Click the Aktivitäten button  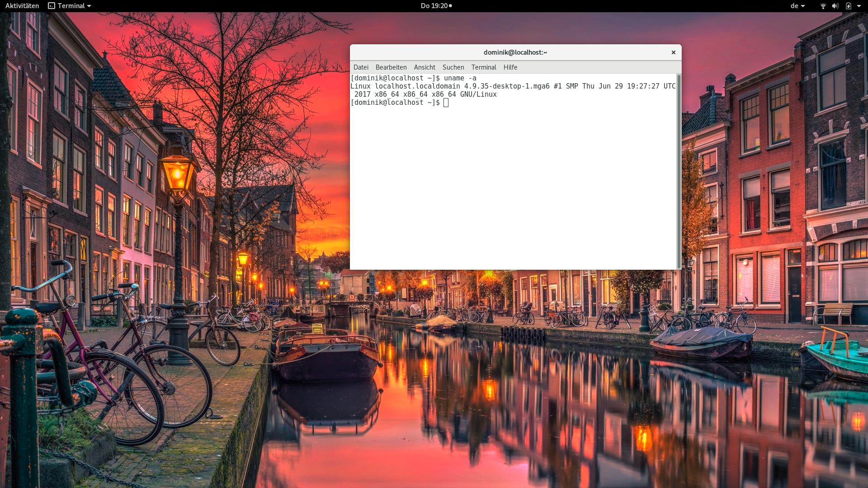pos(22,6)
